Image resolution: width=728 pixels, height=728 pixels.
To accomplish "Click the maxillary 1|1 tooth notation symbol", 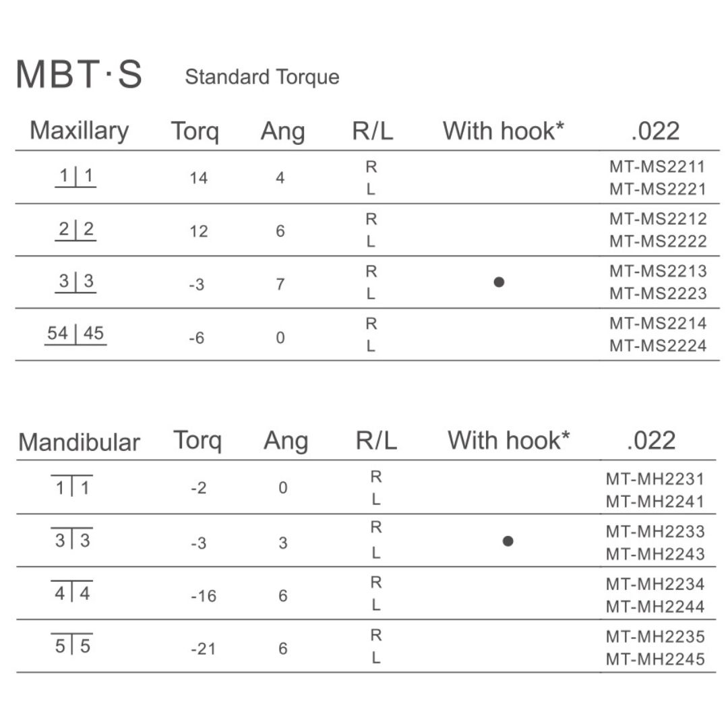I will coord(75,177).
